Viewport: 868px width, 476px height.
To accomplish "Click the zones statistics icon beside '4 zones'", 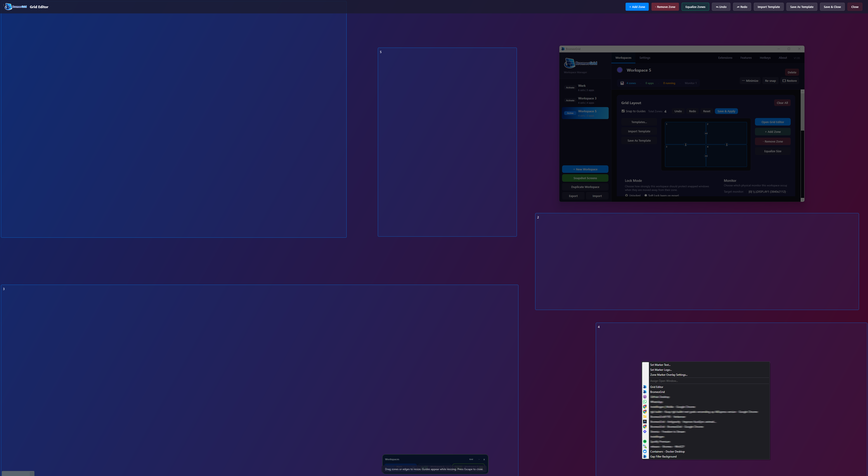I will (x=622, y=83).
